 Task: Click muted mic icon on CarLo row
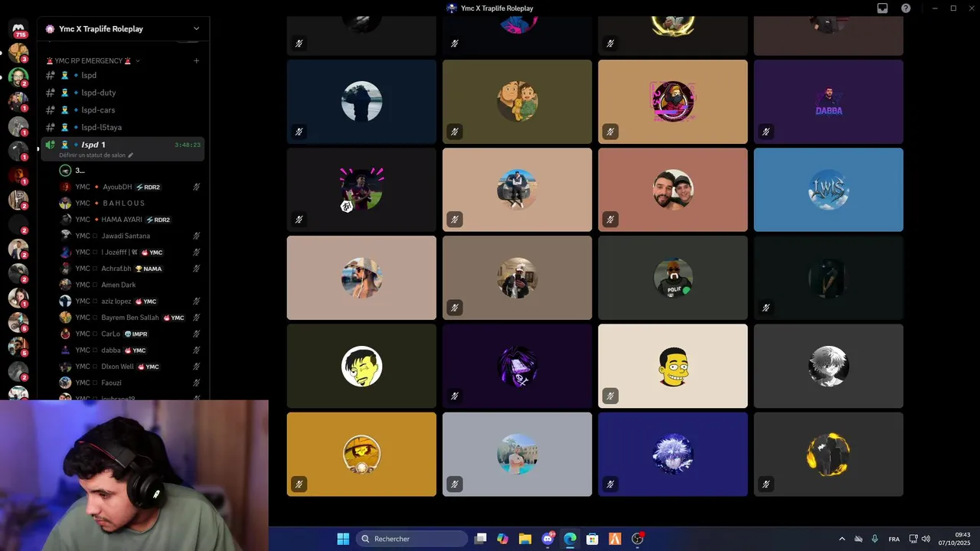pos(197,334)
